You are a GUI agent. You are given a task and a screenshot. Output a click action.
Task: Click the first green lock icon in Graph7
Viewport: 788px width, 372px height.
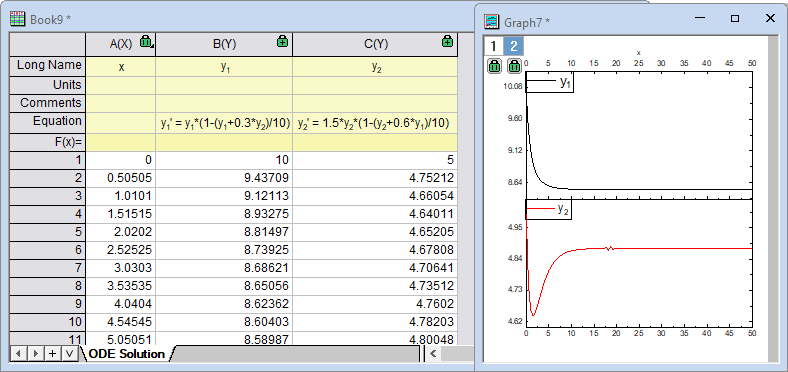tap(495, 65)
